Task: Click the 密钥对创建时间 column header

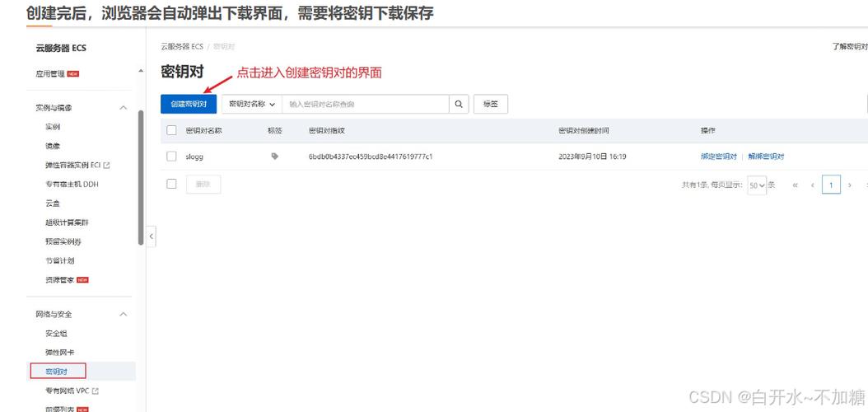Action: (583, 131)
